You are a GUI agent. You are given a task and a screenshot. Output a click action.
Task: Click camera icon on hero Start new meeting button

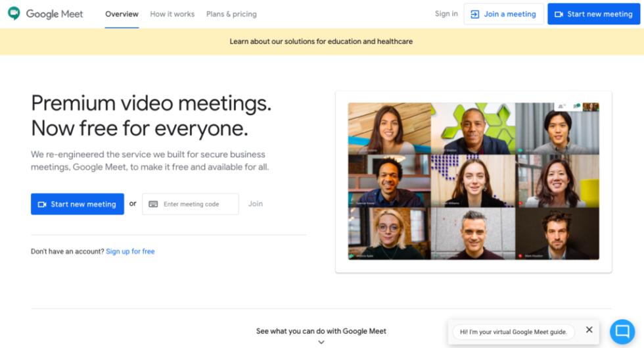[42, 204]
